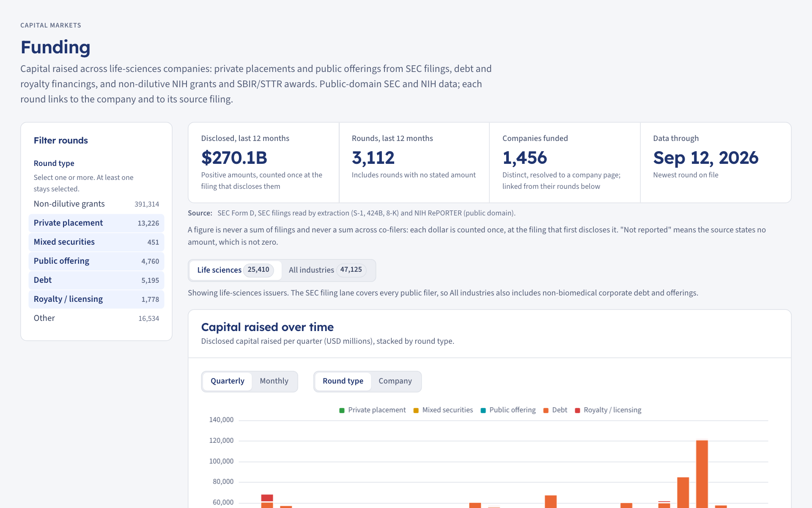Click the 140,000 axis label
Image resolution: width=812 pixels, height=508 pixels.
[x=221, y=420]
